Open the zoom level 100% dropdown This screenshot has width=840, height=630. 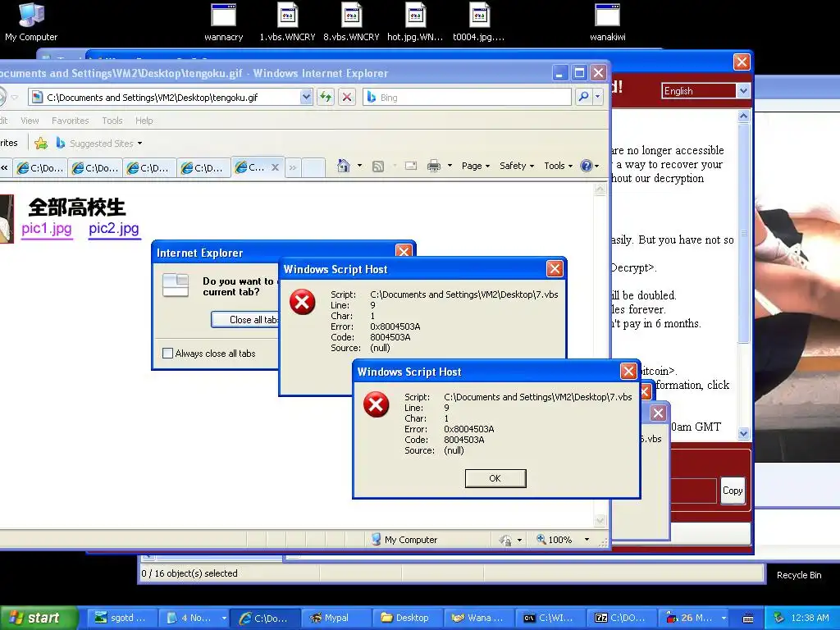587,540
